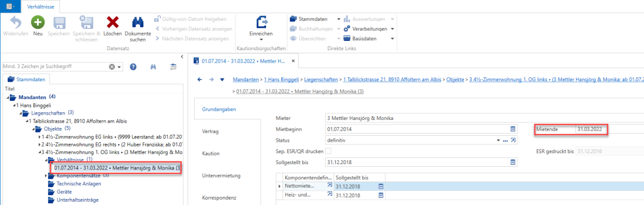Viewport: 644px width, 205px height.
Task: Open the application menu button top-left
Action: 10,6
